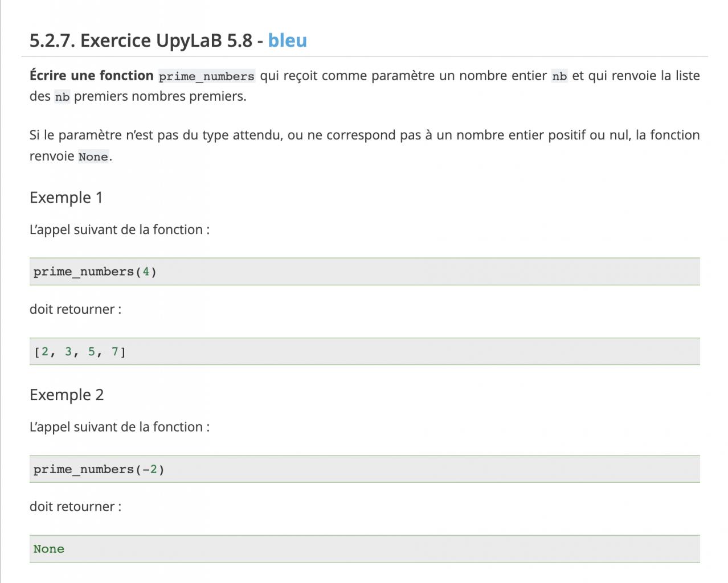Click the inline code "prime_numbers" in first paragraph
Image resolution: width=728 pixels, height=583 pixels.
click(x=206, y=76)
